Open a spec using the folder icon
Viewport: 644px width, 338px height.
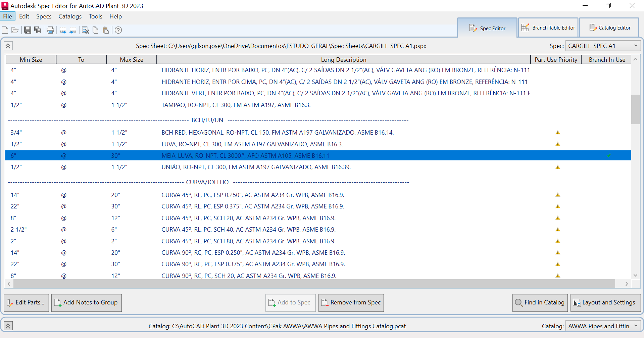15,30
